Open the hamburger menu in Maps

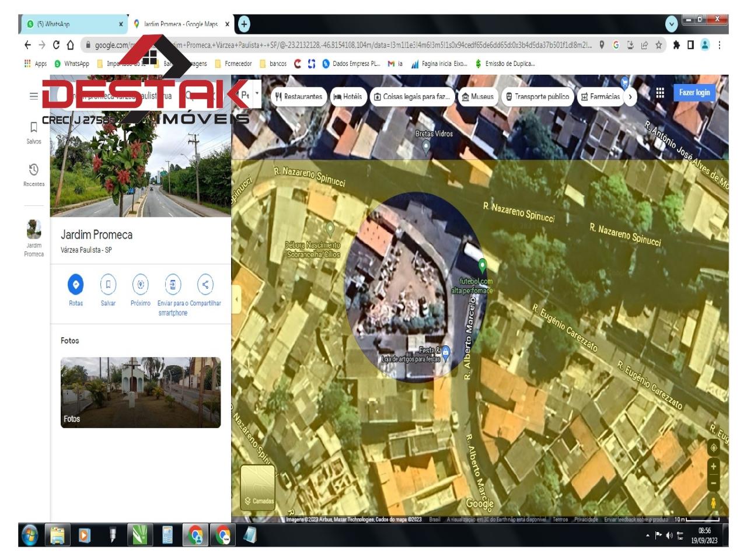tap(34, 96)
